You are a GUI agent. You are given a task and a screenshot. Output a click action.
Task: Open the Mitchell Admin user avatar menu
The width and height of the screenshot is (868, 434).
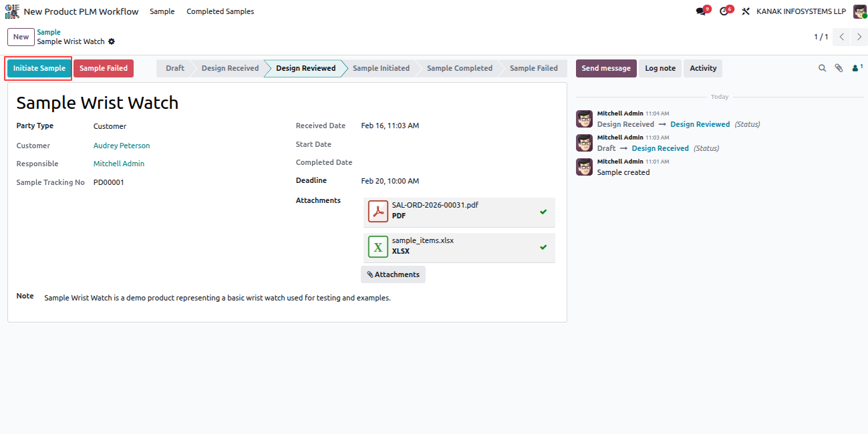click(859, 11)
